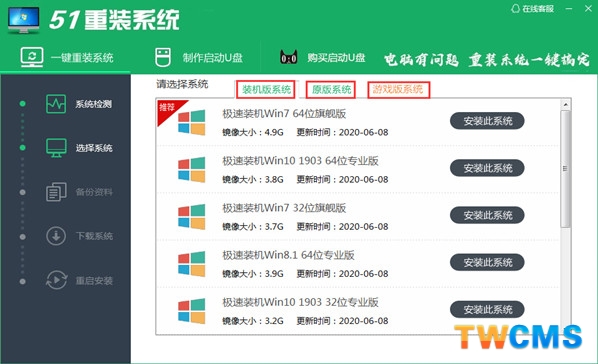This screenshot has width=598, height=364.
Task: Click the 镜像大小：3.8G text
Action: coord(253,179)
